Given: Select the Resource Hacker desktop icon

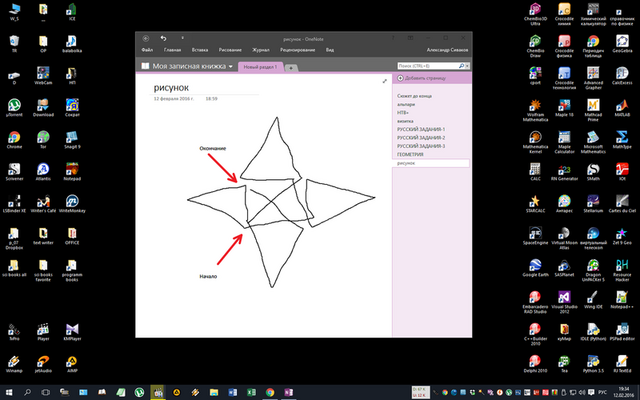Looking at the screenshot, I should coord(622,270).
